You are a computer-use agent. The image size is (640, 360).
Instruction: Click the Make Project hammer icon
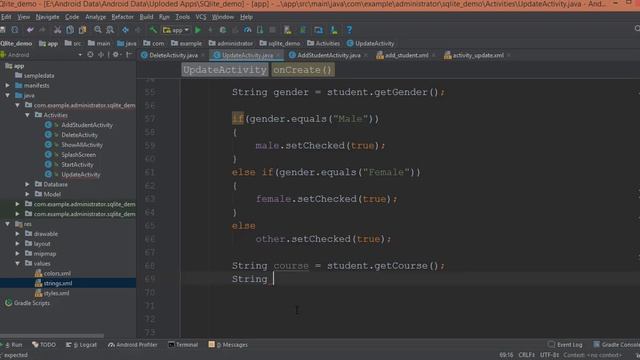153,30
